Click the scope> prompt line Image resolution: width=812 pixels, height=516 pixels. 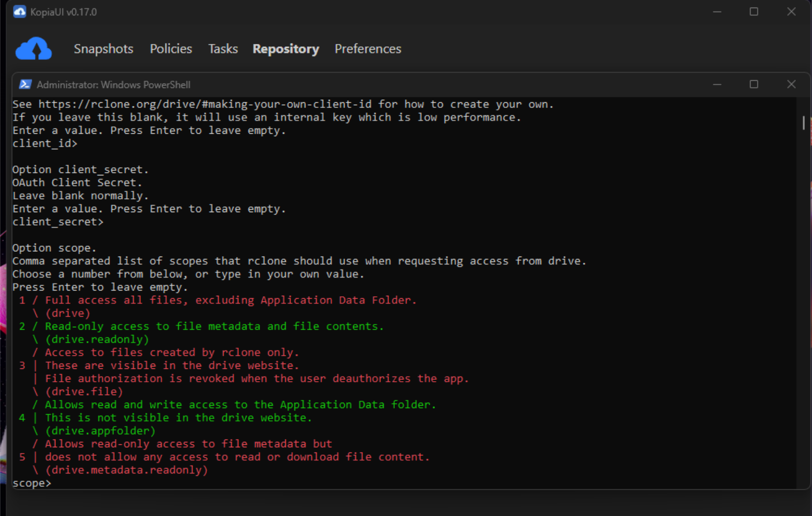click(32, 483)
